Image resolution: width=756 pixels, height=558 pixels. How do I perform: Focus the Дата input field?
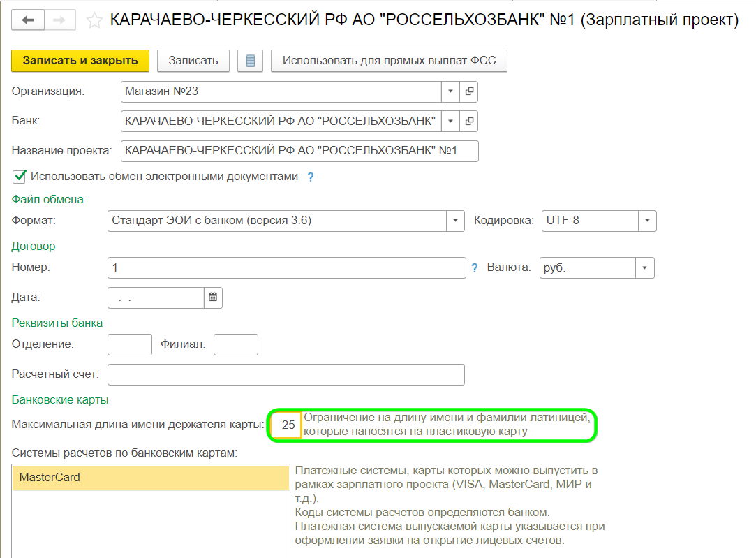tap(156, 298)
